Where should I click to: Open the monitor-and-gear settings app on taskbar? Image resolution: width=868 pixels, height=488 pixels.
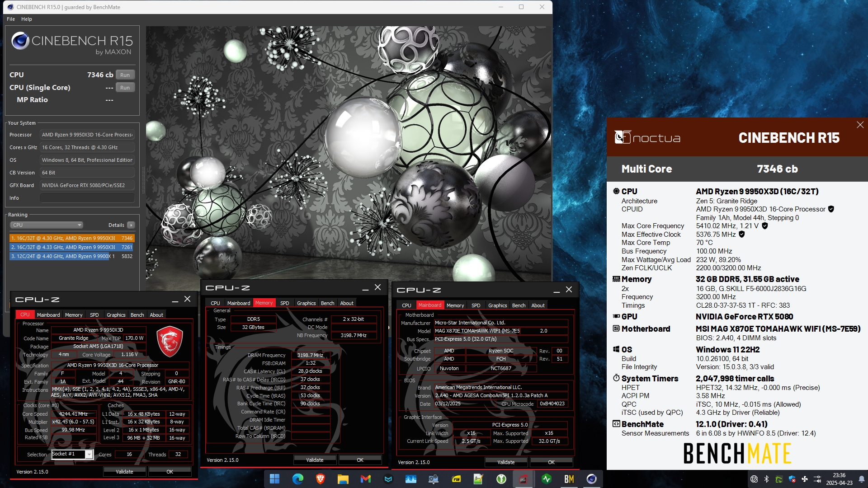pos(433,479)
